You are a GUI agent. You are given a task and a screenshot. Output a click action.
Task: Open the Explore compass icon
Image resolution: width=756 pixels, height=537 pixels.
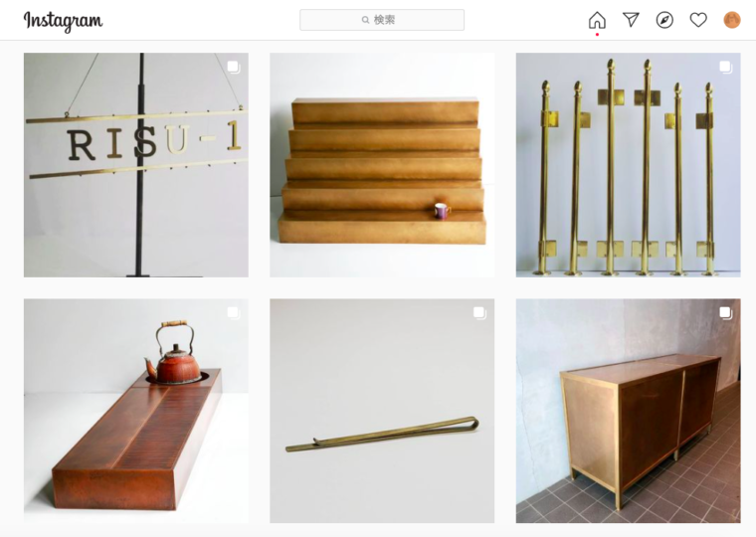[664, 20]
